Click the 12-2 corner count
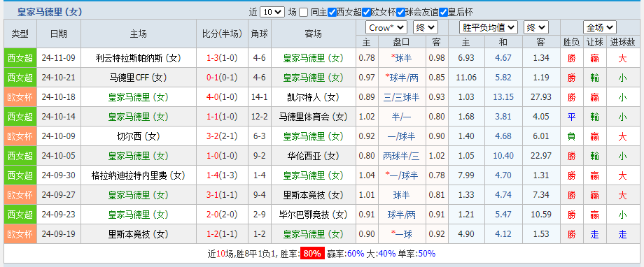This screenshot has width=644, height=267. (x=260, y=117)
